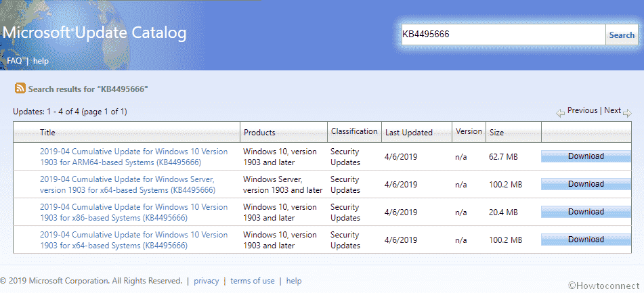Sort results by Products column
The image size is (644, 293).
click(x=259, y=133)
